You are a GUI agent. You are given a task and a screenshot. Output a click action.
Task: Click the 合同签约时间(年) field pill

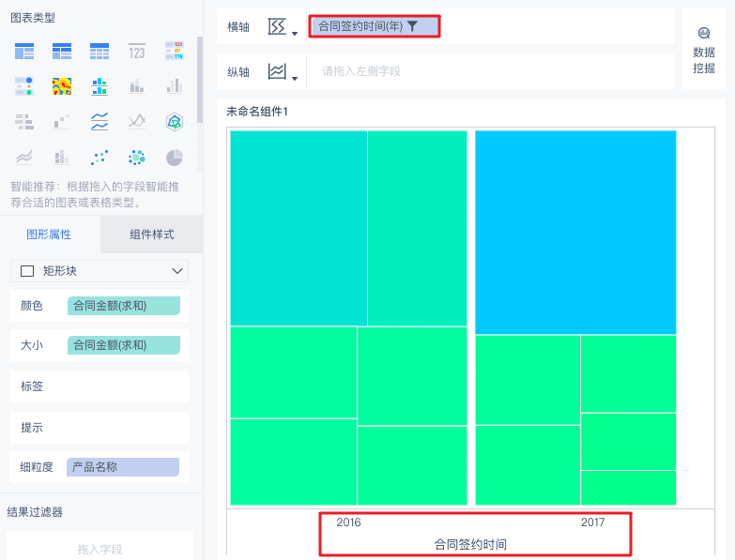coord(374,26)
